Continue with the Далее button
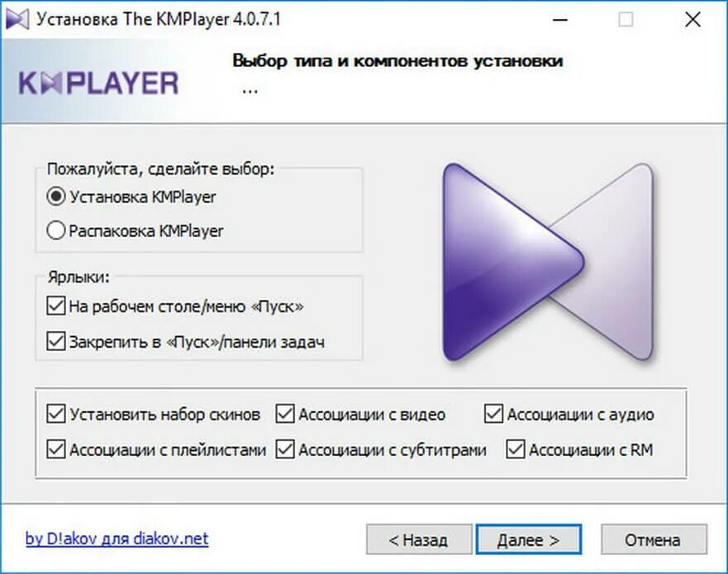Screen dimensions: 728x574 [528, 539]
